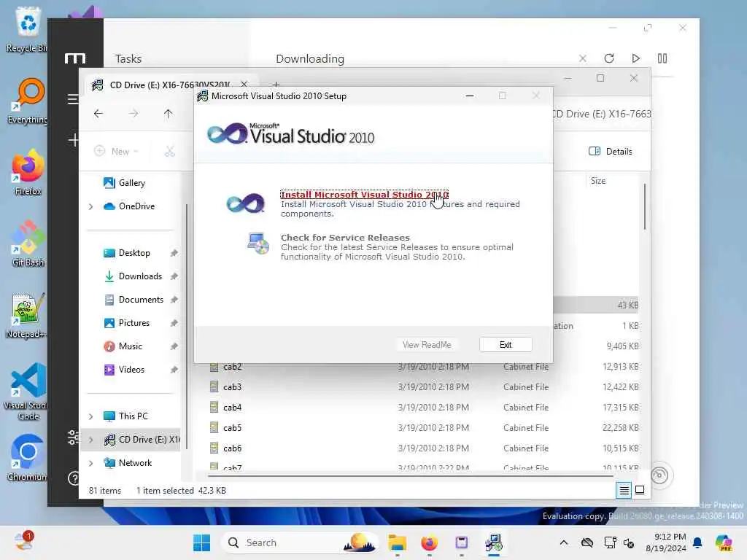Open Notepad++ desktop shortcut
This screenshot has height=560, width=747.
coord(27,316)
